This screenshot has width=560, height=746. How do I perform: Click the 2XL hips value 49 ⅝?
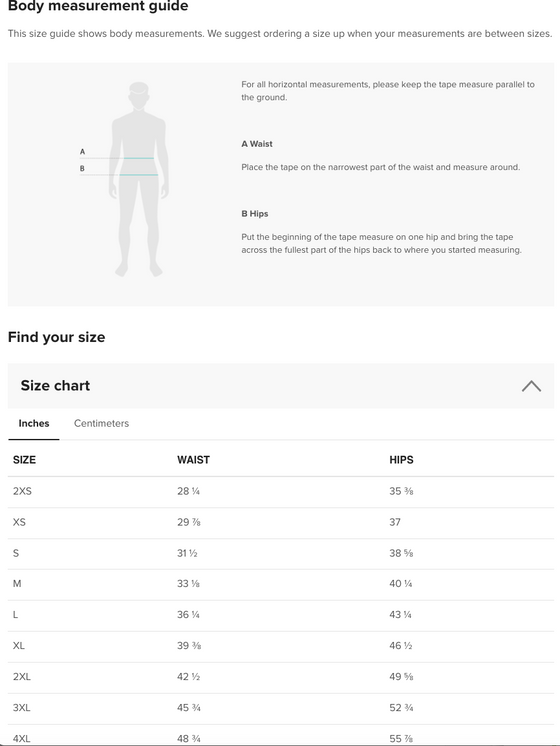(x=401, y=677)
